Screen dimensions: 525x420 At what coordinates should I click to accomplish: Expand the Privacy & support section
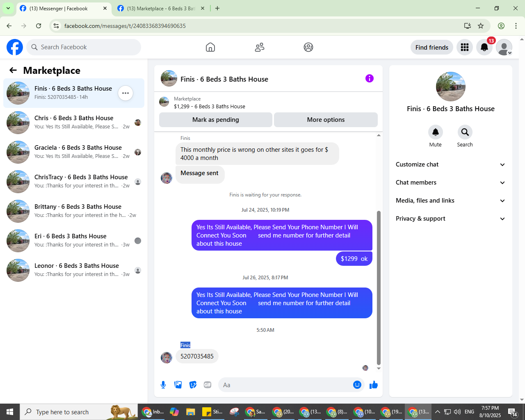click(451, 219)
